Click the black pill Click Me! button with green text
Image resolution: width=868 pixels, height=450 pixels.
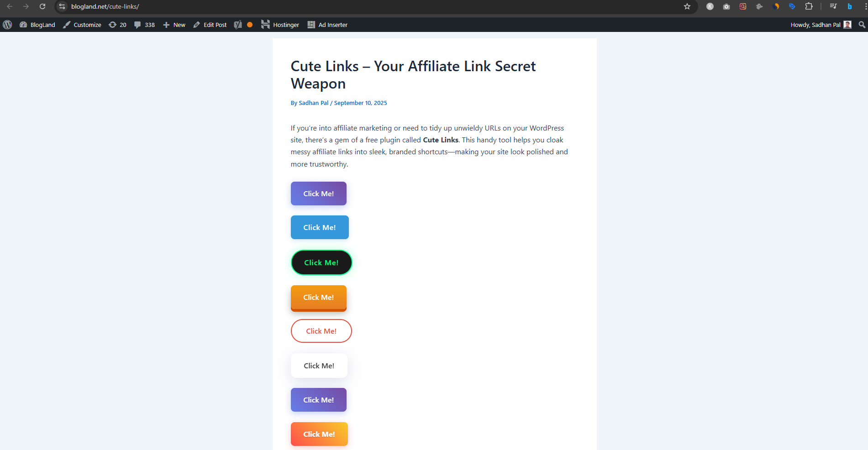point(321,262)
